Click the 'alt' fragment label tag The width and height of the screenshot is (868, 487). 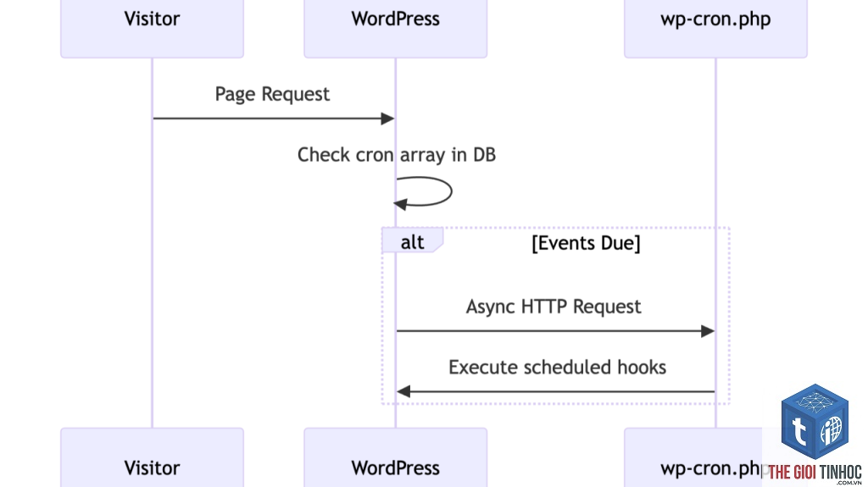(x=413, y=241)
